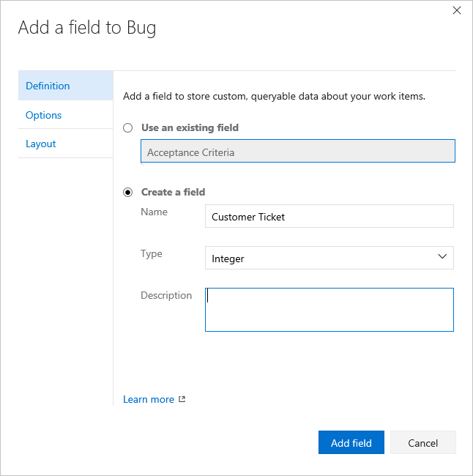Switch to the Layout tab
This screenshot has width=473, height=476.
tap(66, 144)
